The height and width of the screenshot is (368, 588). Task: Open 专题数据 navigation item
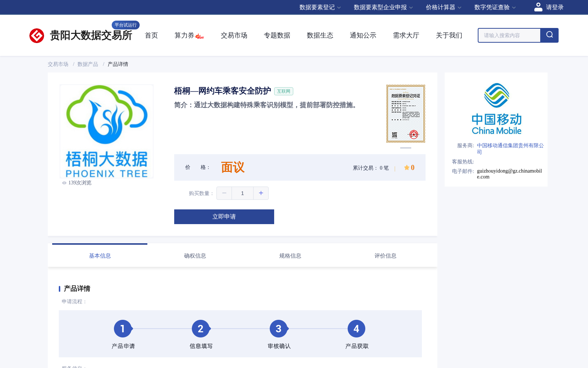tap(277, 35)
